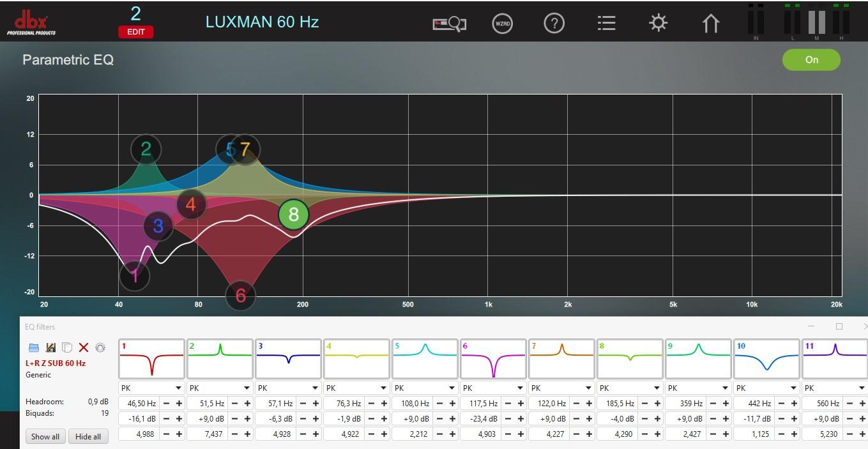Click the red X delete filters icon

point(84,347)
